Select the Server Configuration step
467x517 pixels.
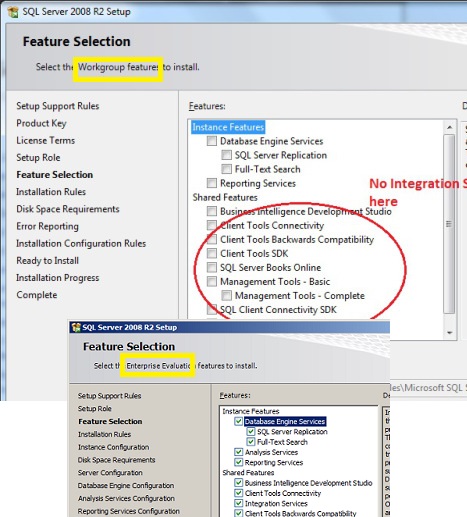110,473
